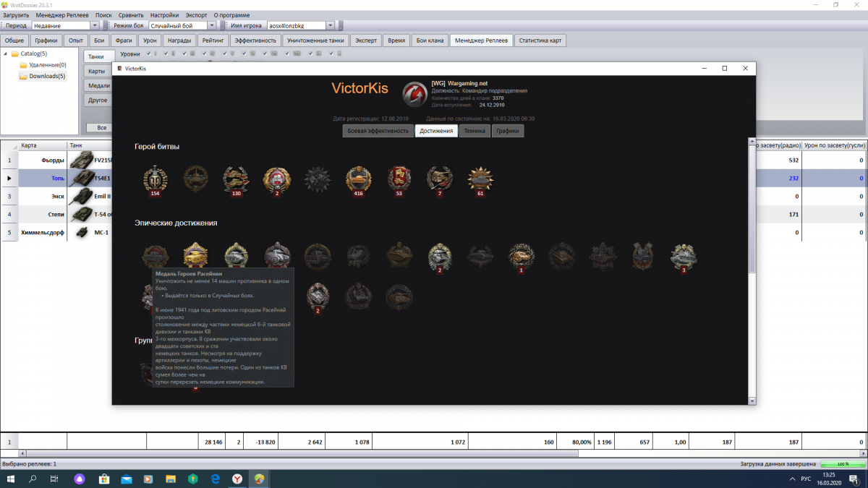The height and width of the screenshot is (488, 868).
Task: Open the Поиск menu
Action: point(103,15)
